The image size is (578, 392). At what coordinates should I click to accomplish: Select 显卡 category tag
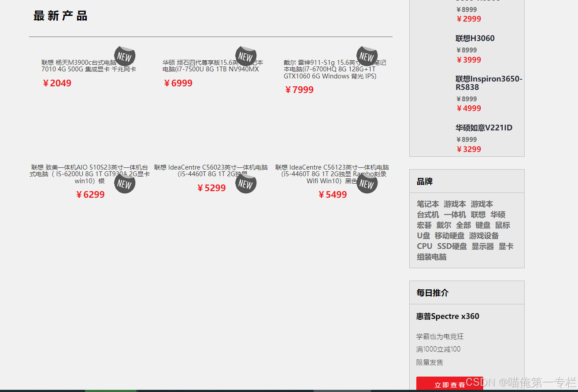click(x=506, y=246)
